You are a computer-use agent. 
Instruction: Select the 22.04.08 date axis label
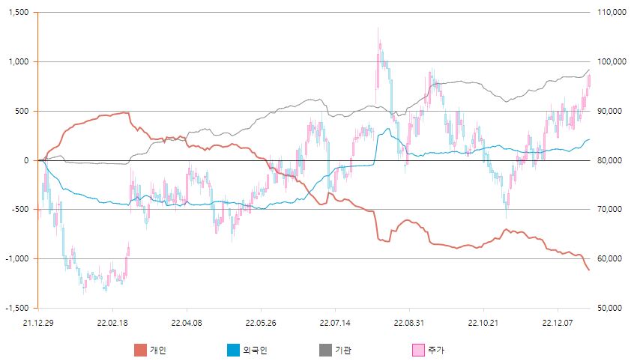coord(186,323)
